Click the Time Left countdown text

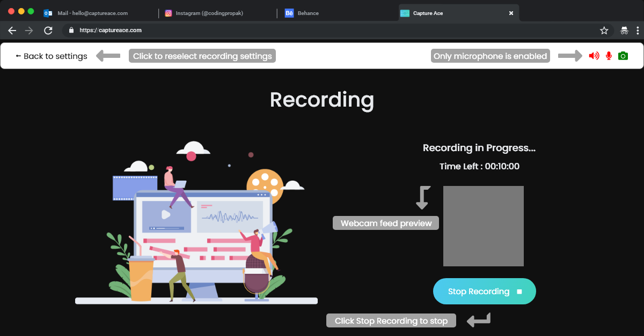pyautogui.click(x=479, y=166)
